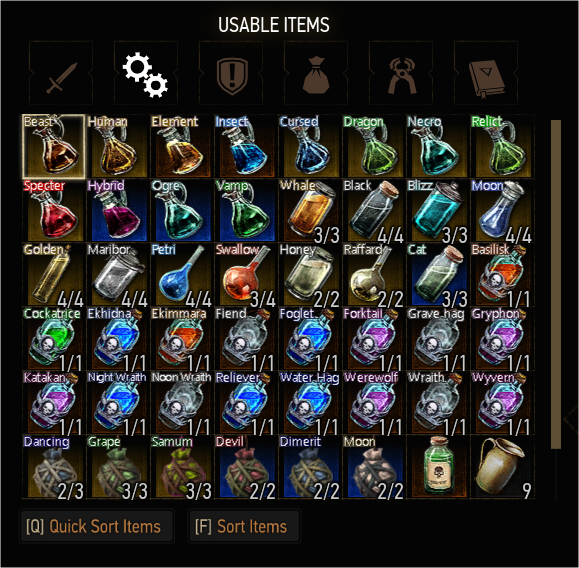Image resolution: width=579 pixels, height=568 pixels.
Task: Click the Specter oil flask
Action: [x=54, y=211]
